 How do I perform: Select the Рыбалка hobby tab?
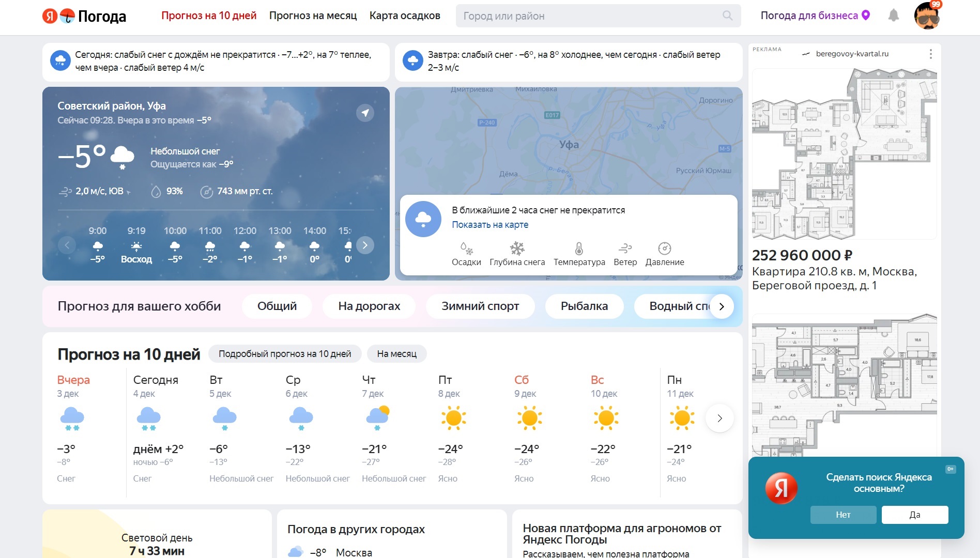tap(584, 306)
